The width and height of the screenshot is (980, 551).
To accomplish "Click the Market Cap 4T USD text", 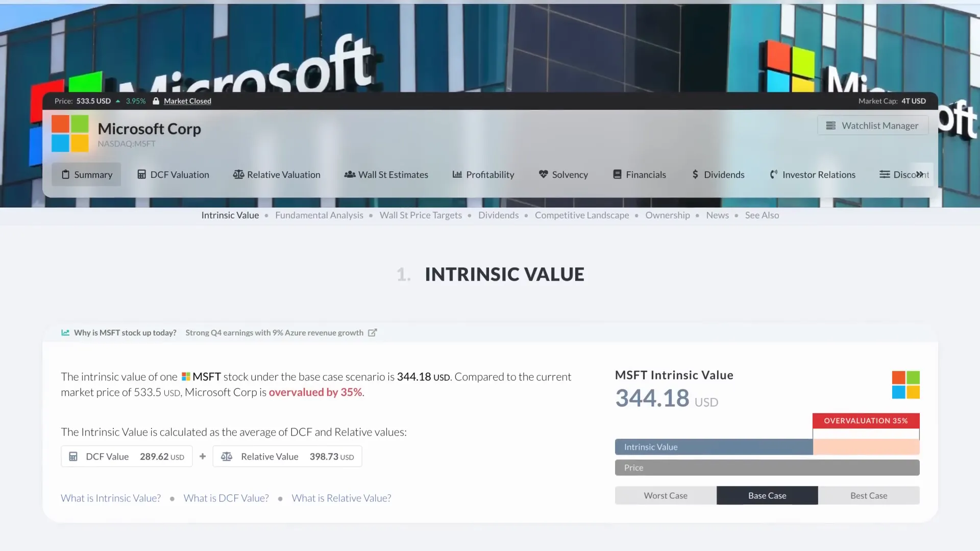I will 892,101.
